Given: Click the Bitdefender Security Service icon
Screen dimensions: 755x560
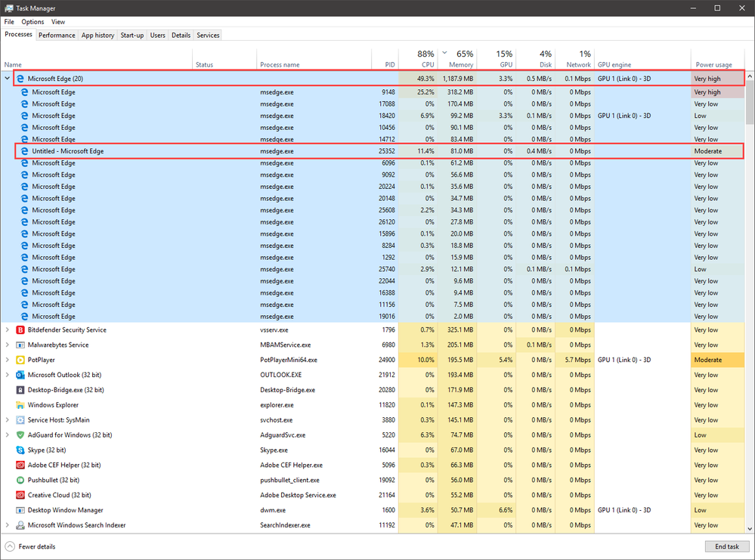Looking at the screenshot, I should point(20,330).
